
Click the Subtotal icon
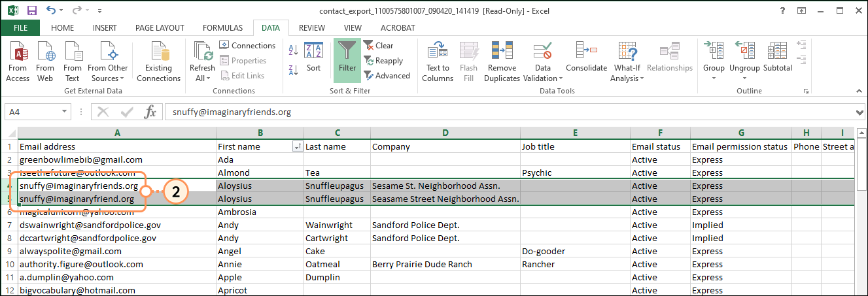click(778, 58)
